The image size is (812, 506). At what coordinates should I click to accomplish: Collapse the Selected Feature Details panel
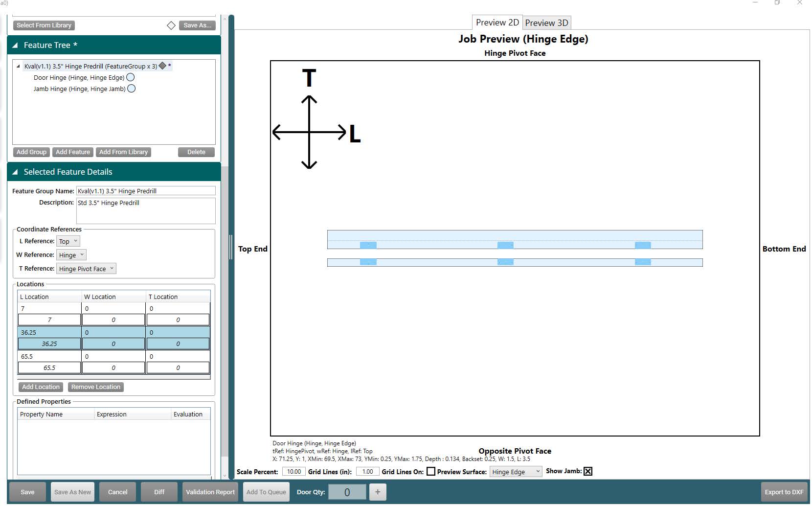(15, 172)
